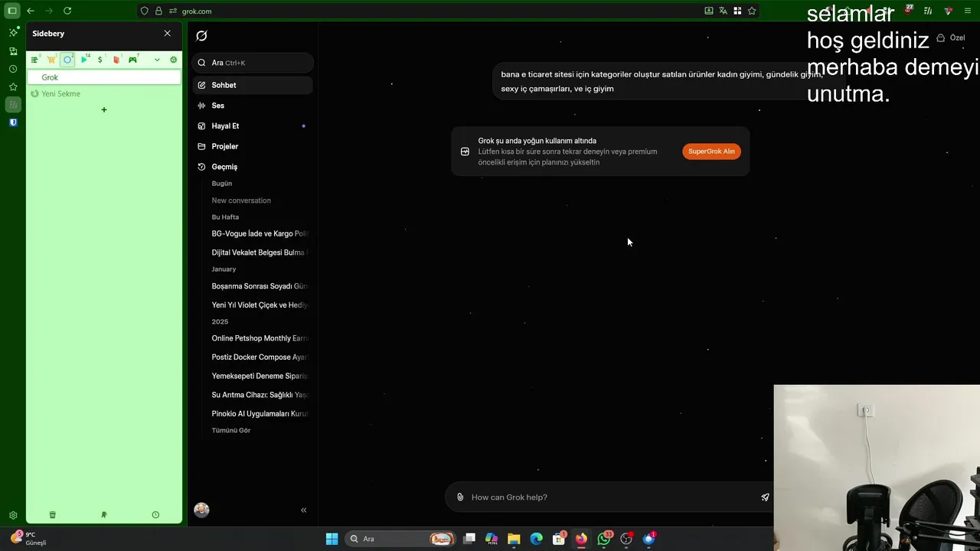Screen dimensions: 980x551
Task: Click the paperclip attach icon
Action: 460,497
